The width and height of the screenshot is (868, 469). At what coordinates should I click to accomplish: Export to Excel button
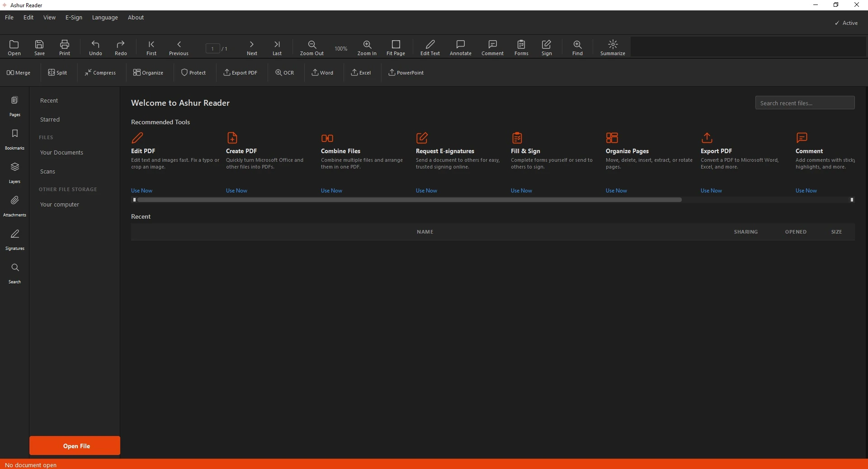click(x=361, y=73)
